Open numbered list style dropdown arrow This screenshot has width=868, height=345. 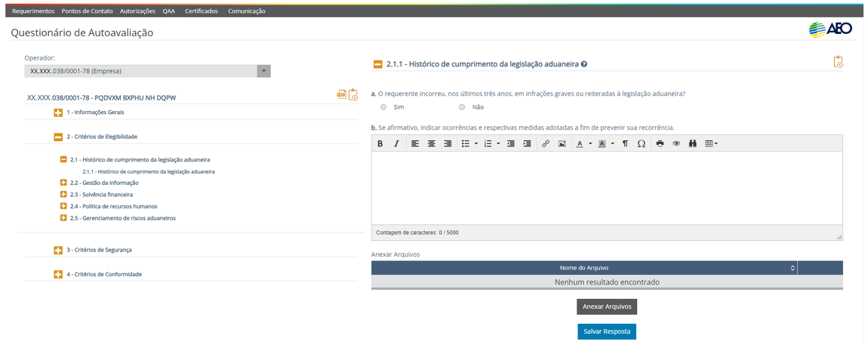coord(498,143)
